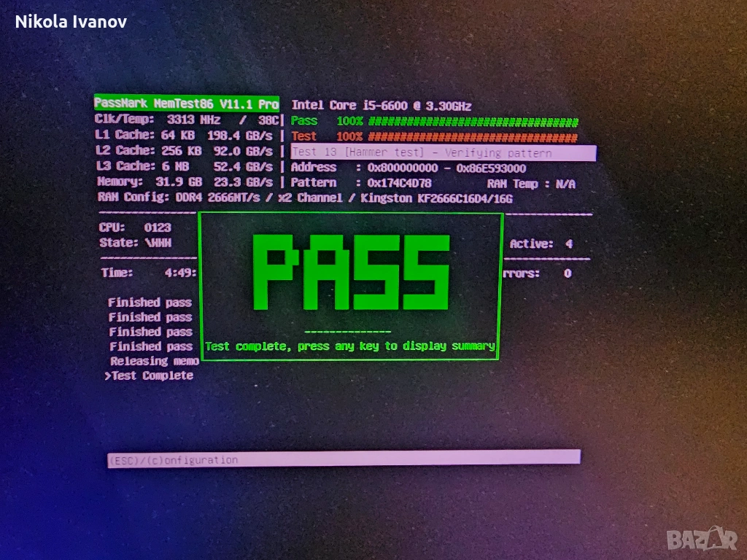Click the Intel Core i5-6600 CPU label
Image resolution: width=747 pixels, height=560 pixels.
coord(382,106)
